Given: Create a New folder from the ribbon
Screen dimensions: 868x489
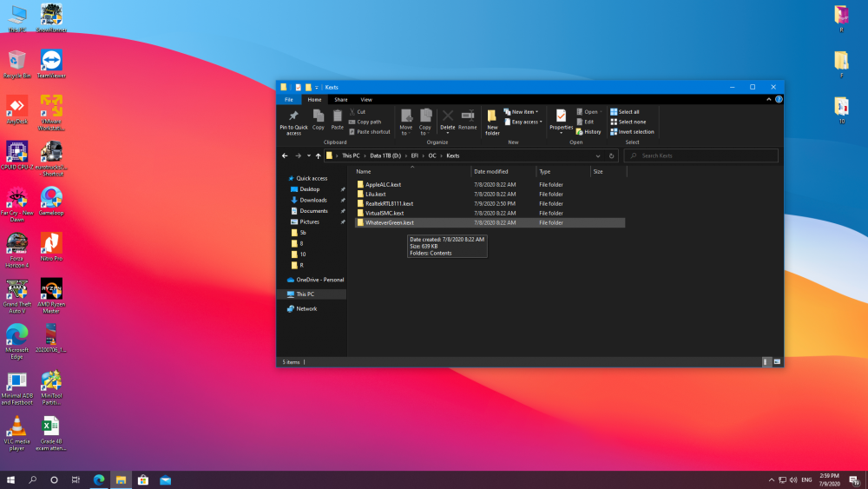Looking at the screenshot, I should tap(492, 122).
